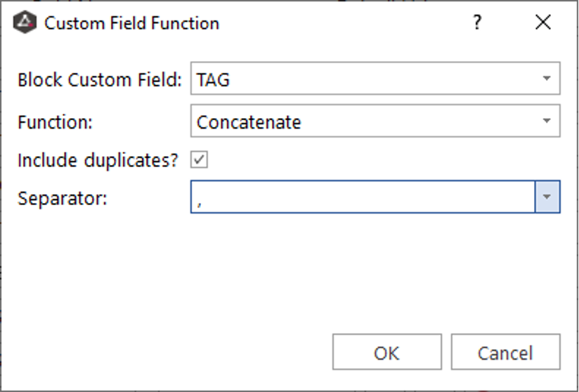Close the Custom Field Function dialog
Viewport: 579px width, 392px height.
pyautogui.click(x=542, y=22)
